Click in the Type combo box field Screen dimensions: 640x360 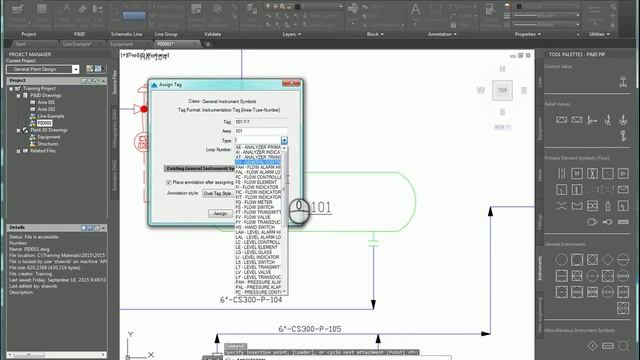258,140
